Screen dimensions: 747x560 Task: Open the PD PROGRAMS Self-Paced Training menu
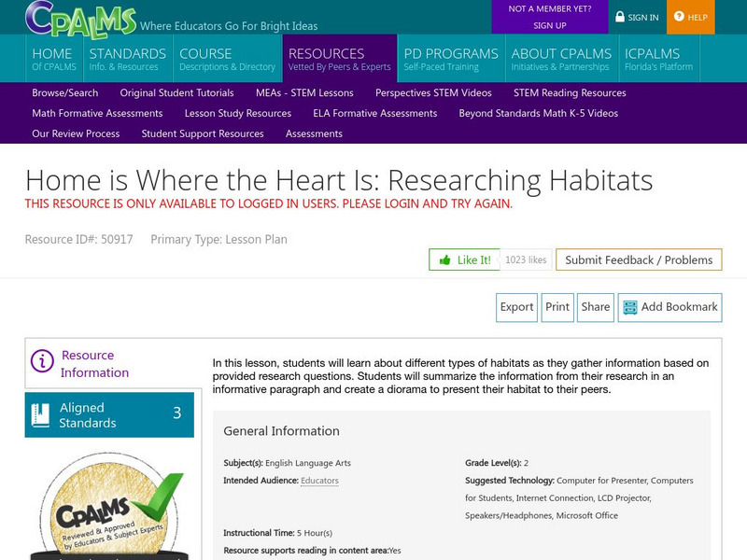pos(451,59)
